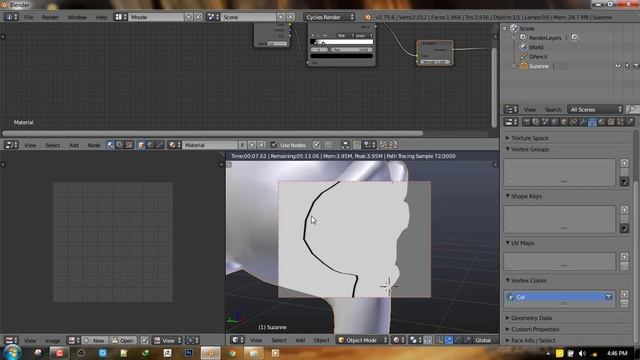Select shader nodes tree type
The height and width of the screenshot is (360, 640).
pyautogui.click(x=111, y=145)
